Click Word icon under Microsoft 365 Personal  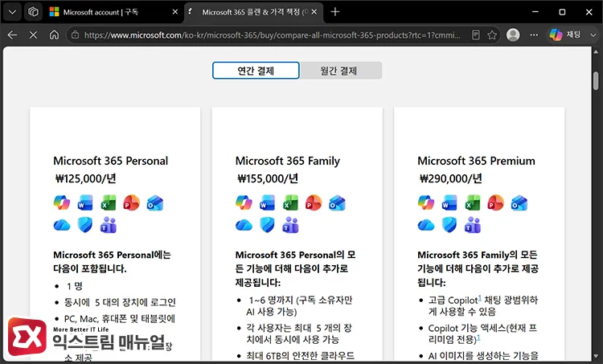tap(85, 202)
